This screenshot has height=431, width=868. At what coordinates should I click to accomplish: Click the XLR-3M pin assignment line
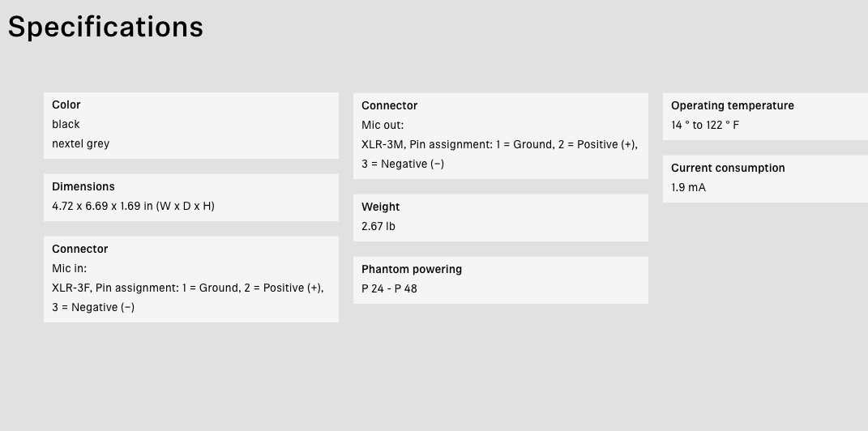pos(499,144)
